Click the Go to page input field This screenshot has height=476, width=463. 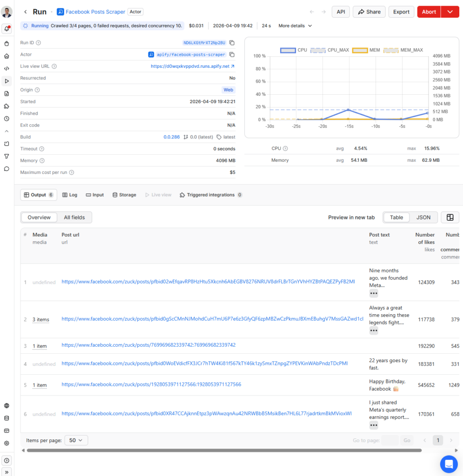click(390, 440)
